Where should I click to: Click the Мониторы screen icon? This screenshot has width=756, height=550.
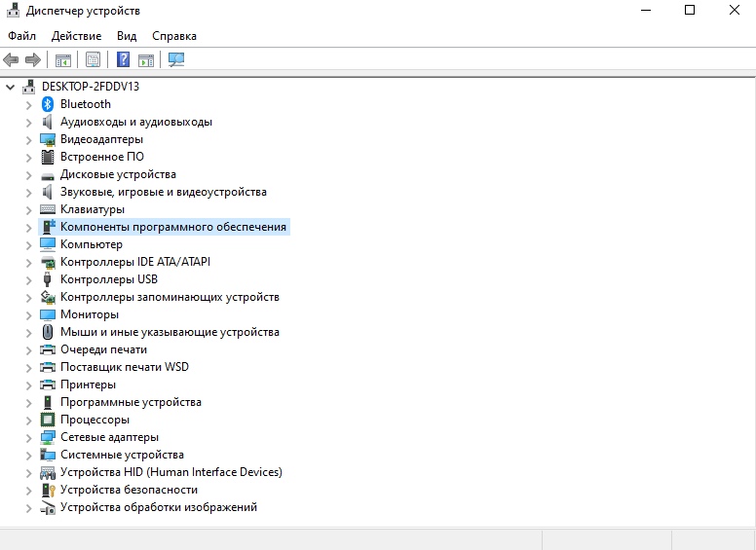(47, 314)
